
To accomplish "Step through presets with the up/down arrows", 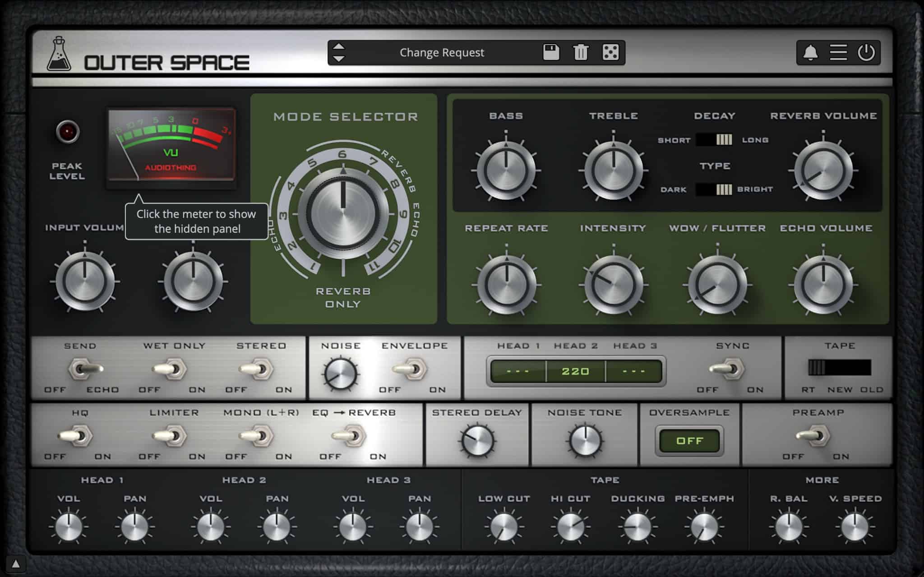I will pos(339,53).
